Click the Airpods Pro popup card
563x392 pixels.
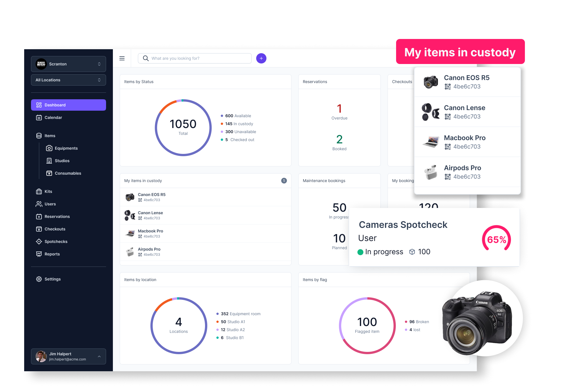[467, 172]
